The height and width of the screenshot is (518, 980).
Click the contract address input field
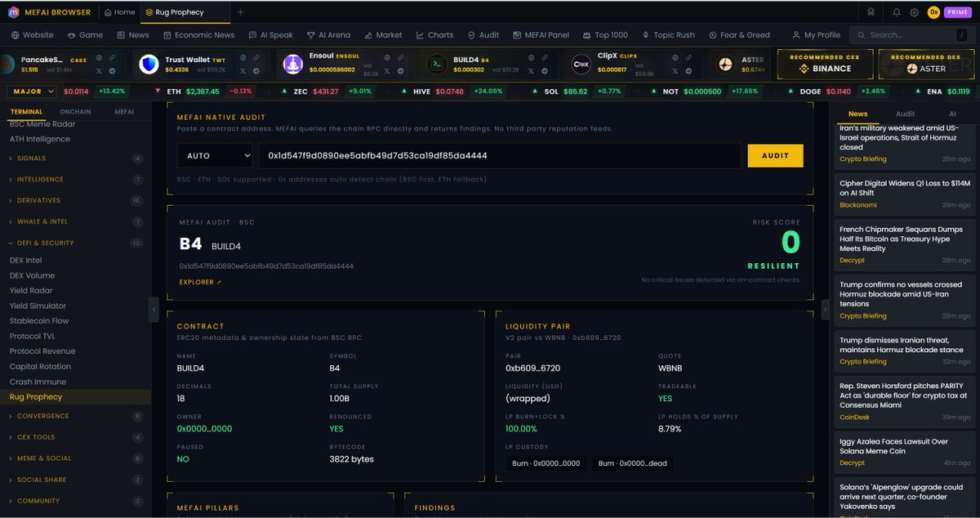[500, 155]
